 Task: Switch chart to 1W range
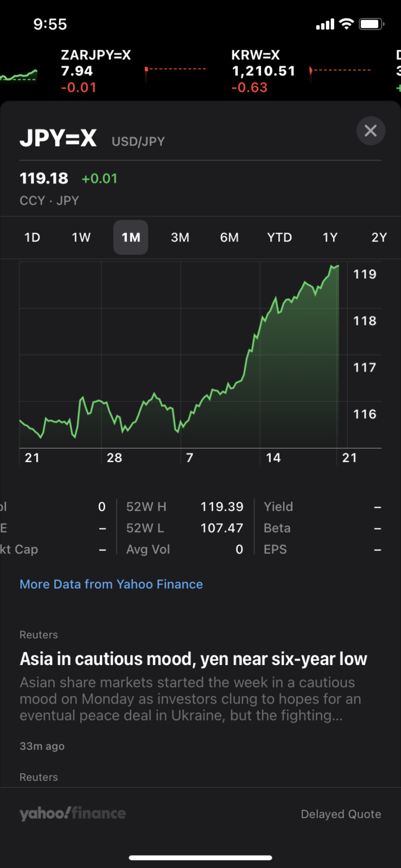(x=81, y=238)
